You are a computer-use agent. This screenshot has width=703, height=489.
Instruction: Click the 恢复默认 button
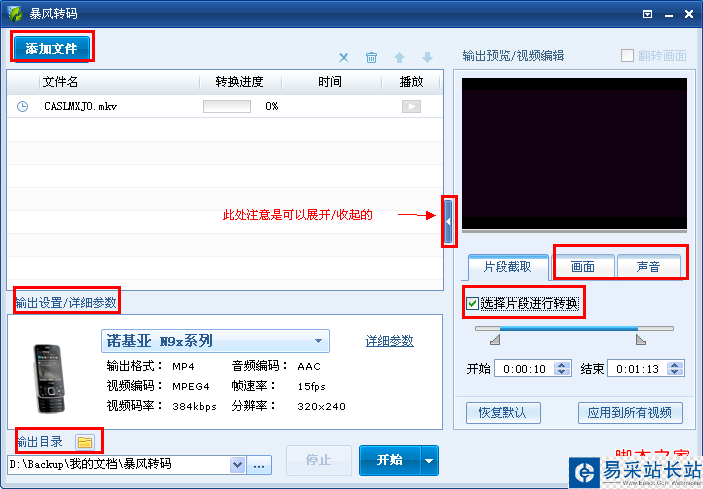click(x=503, y=412)
